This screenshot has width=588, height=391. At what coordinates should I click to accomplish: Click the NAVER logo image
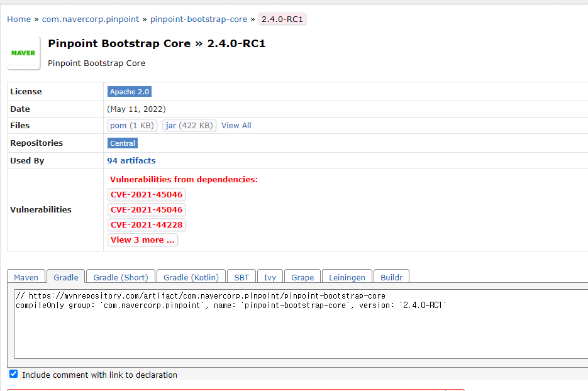23,52
